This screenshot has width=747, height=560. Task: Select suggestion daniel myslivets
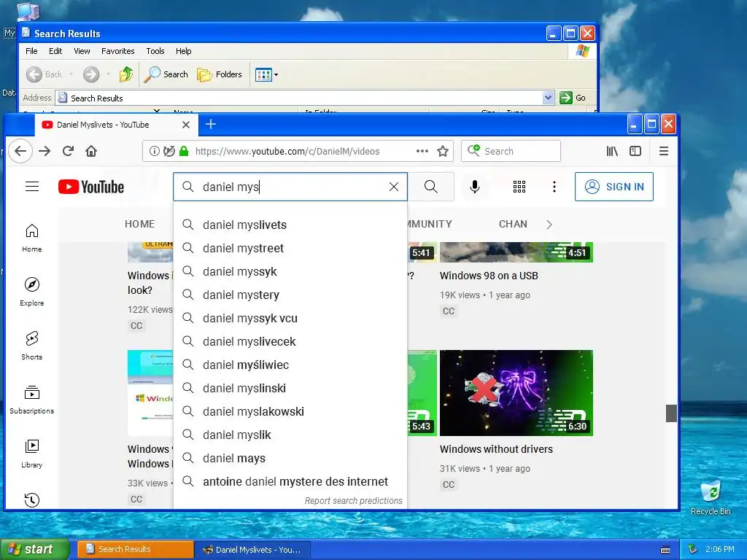tap(290, 225)
